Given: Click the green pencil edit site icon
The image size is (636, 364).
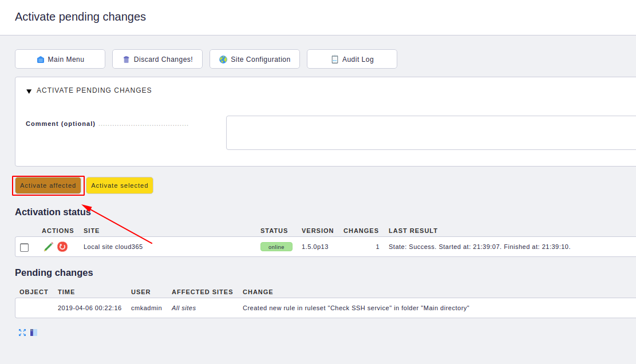Looking at the screenshot, I should coord(48,247).
